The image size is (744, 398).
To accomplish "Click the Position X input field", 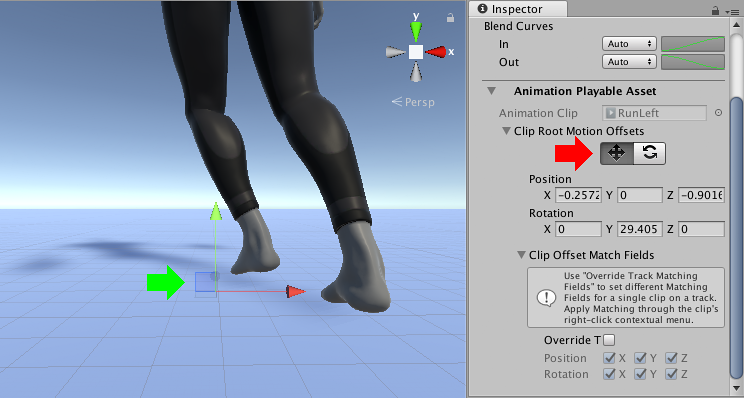I will click(578, 195).
